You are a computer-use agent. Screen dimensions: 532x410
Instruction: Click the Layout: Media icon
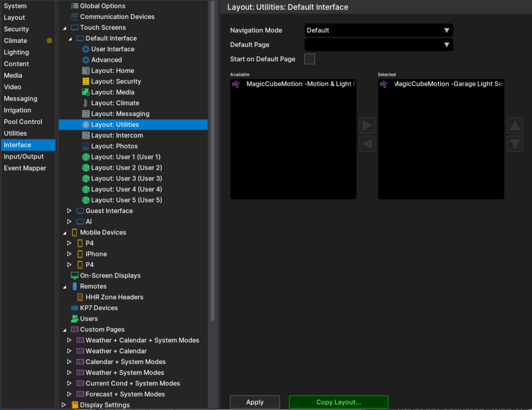(x=86, y=92)
